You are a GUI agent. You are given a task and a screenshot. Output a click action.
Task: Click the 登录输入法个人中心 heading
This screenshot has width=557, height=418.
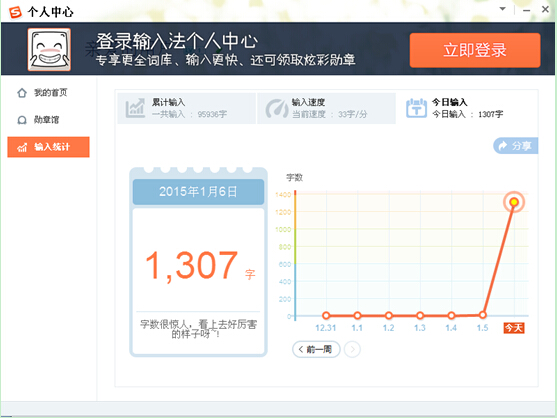point(177,41)
